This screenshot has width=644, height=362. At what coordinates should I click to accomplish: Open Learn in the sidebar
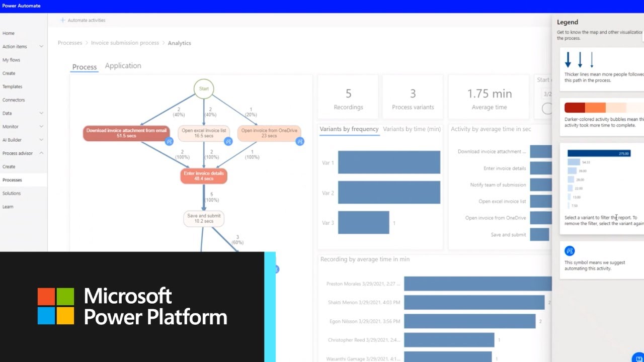click(8, 207)
